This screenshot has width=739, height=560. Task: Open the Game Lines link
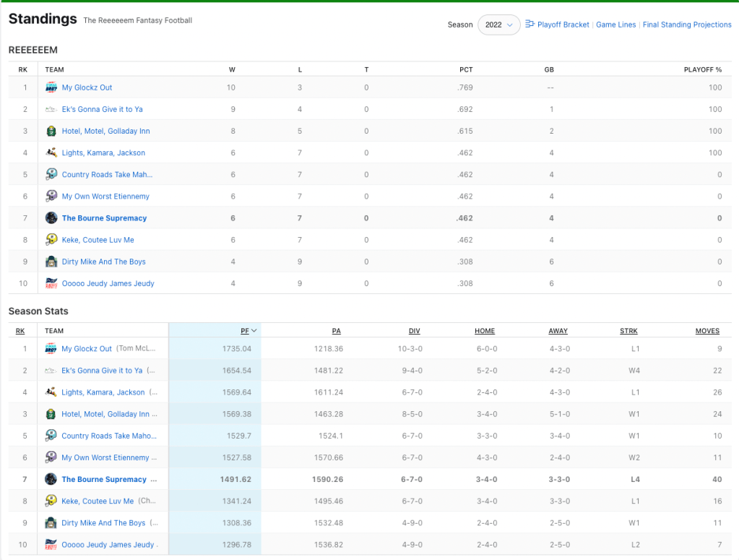point(615,25)
